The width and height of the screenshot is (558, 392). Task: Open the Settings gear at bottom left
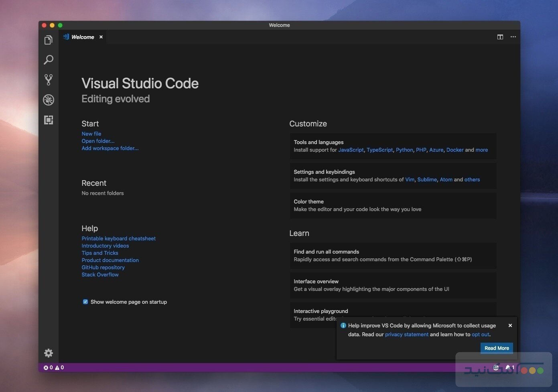click(x=48, y=353)
